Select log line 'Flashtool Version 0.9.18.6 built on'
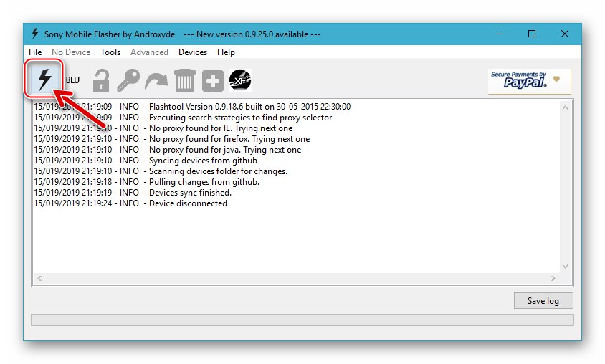The height and width of the screenshot is (364, 605). (x=192, y=107)
